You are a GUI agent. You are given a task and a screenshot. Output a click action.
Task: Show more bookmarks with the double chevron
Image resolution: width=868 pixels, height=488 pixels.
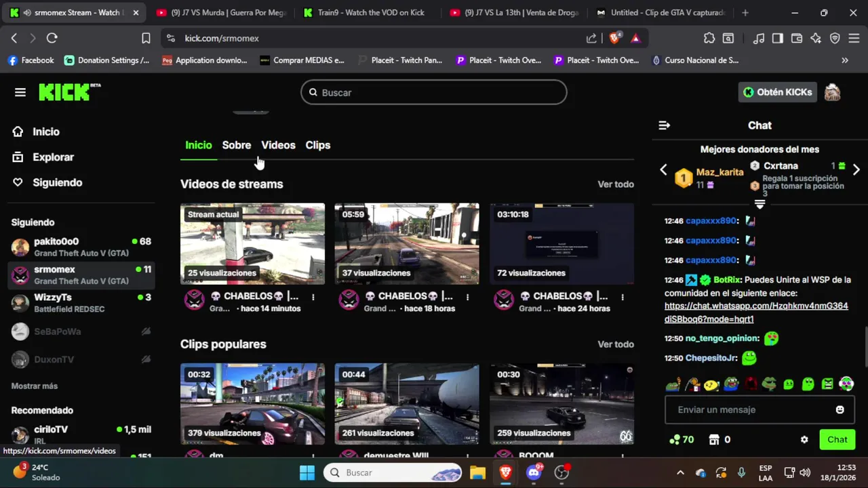pyautogui.click(x=844, y=60)
